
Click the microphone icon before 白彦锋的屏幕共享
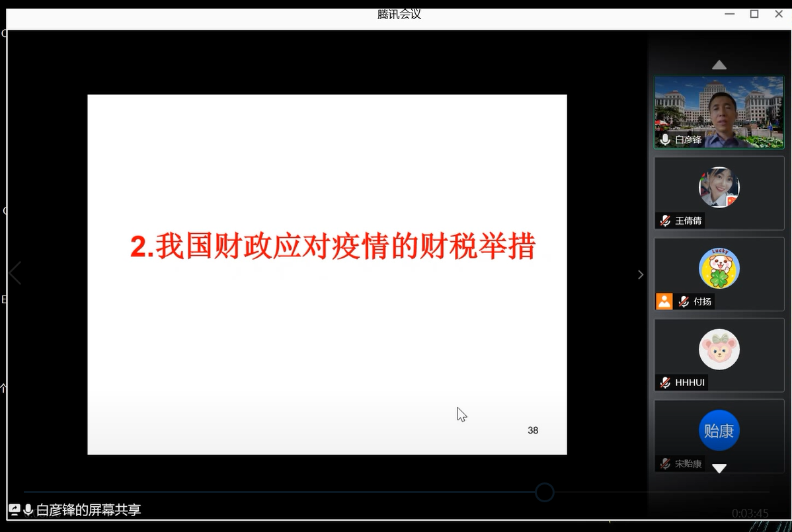pyautogui.click(x=28, y=510)
